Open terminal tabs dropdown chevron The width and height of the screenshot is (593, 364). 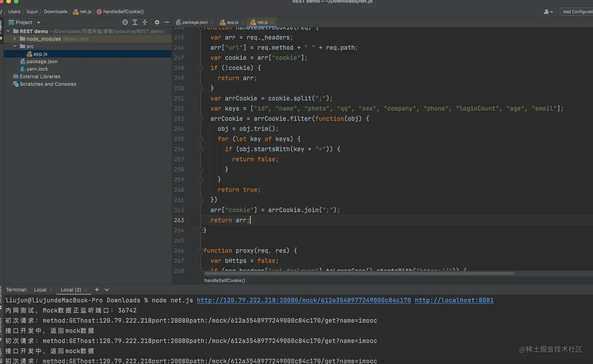pyautogui.click(x=107, y=289)
